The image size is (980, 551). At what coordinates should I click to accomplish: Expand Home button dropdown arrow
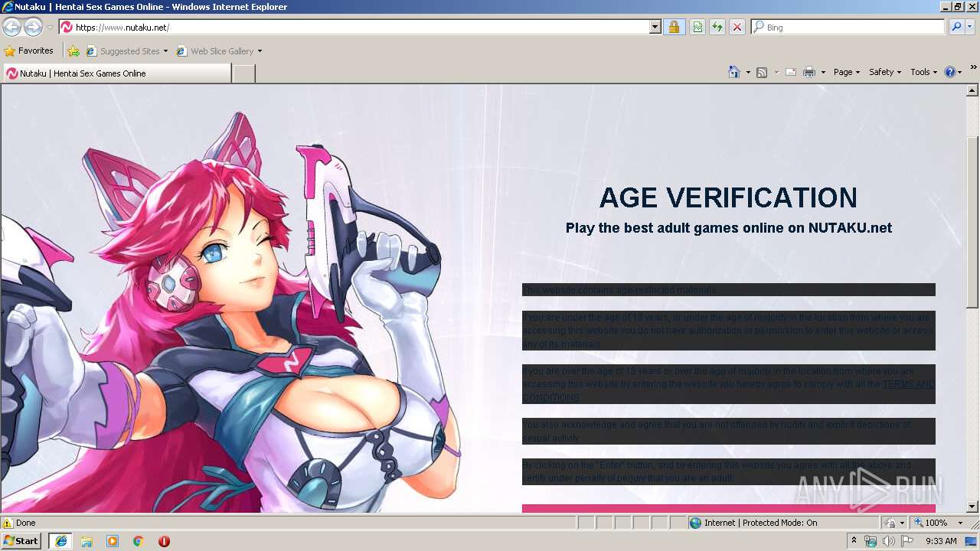[x=747, y=72]
